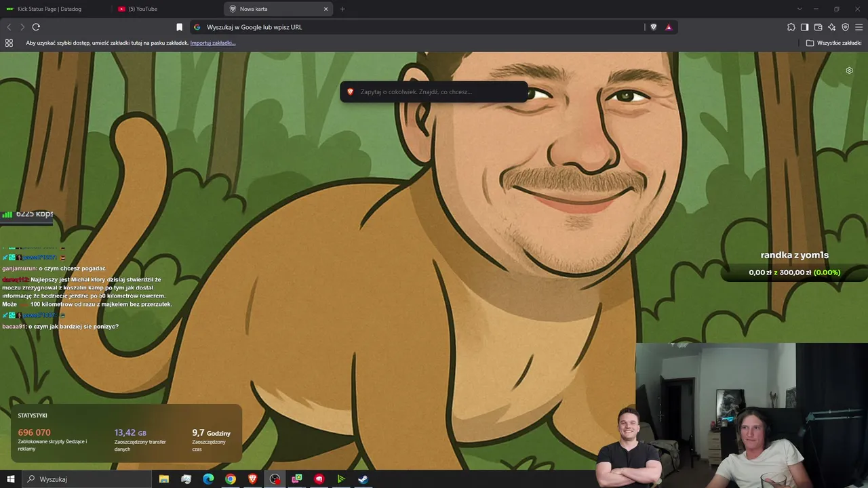
Task: Open the taskbar app next to File Explorer
Action: [x=186, y=479]
